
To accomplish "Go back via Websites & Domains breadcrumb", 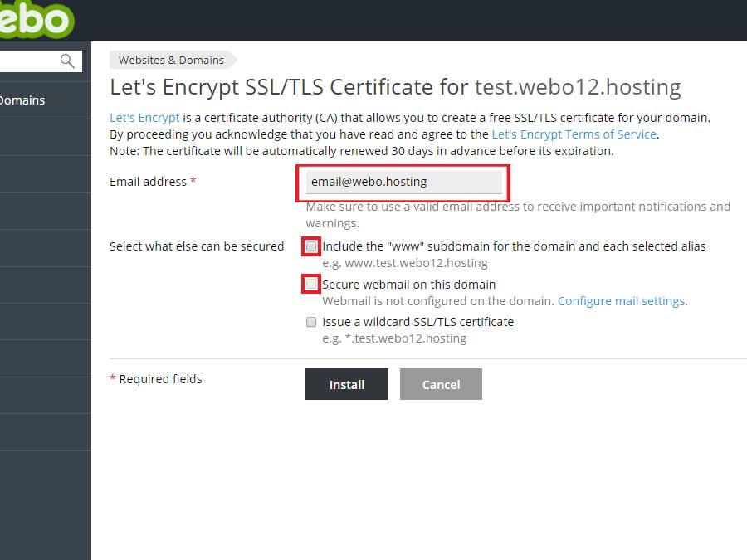I will 171,60.
